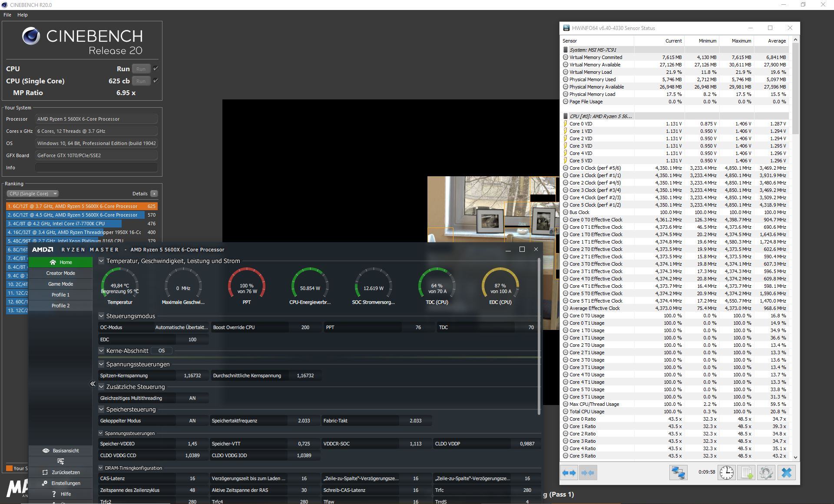Select ranking entry Intel Core i7-7700K CPU
Screen dimensions: 834x504
pos(82,224)
